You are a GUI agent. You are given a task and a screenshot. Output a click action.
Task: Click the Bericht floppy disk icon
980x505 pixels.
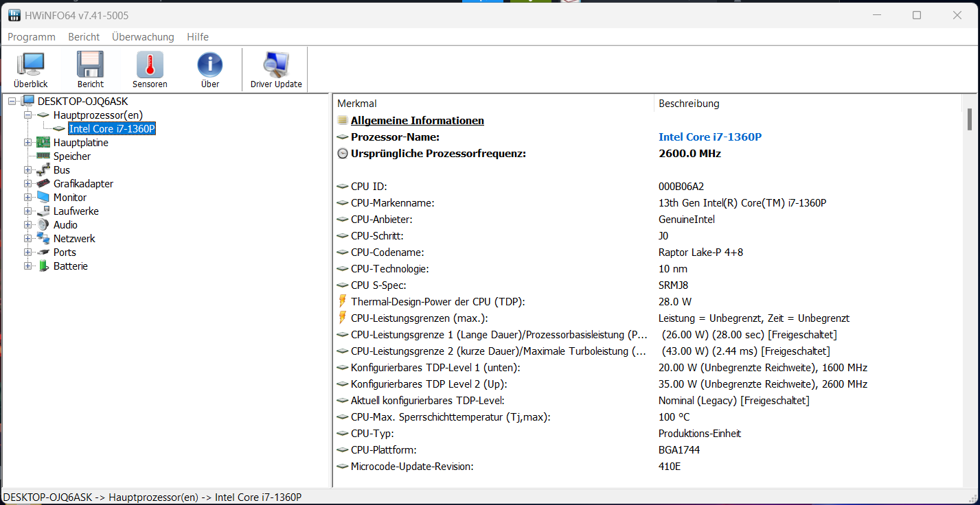(90, 70)
